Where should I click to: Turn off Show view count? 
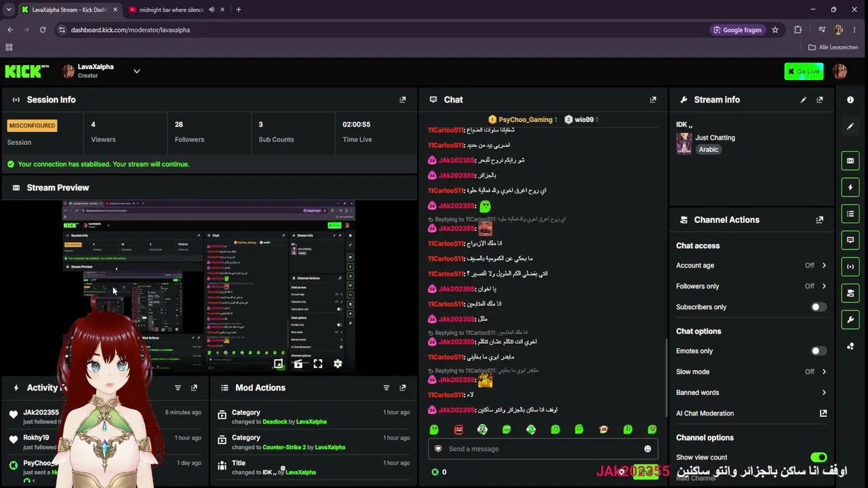818,457
